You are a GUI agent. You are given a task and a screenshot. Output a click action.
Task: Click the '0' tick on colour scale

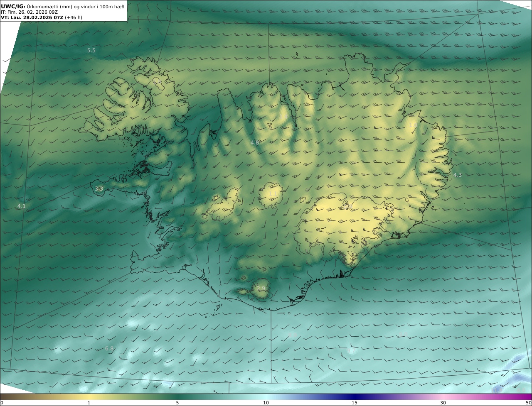pyautogui.click(x=2, y=403)
